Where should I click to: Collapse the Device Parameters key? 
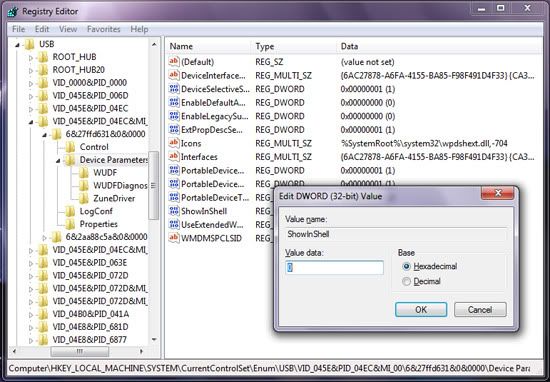(x=58, y=161)
